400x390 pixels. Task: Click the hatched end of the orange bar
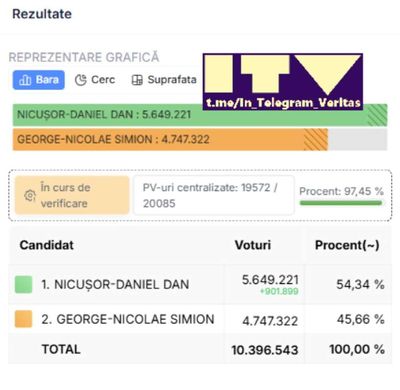coord(316,139)
